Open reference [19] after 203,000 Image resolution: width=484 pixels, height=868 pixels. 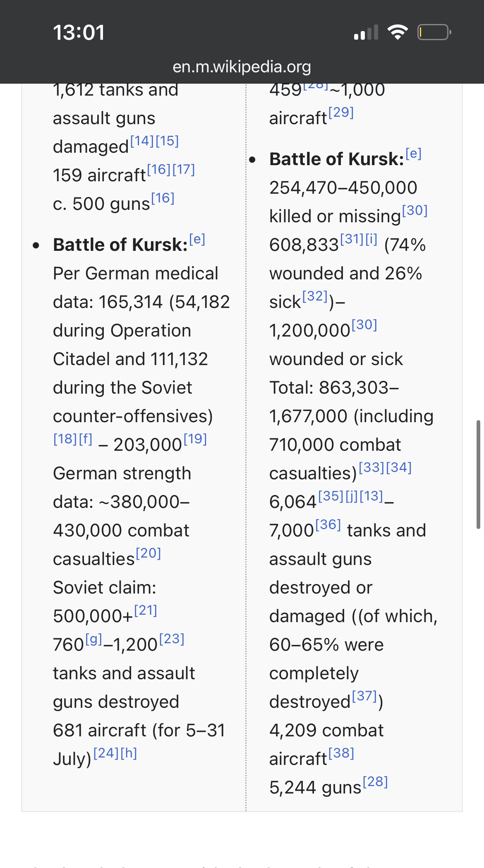pos(195,439)
